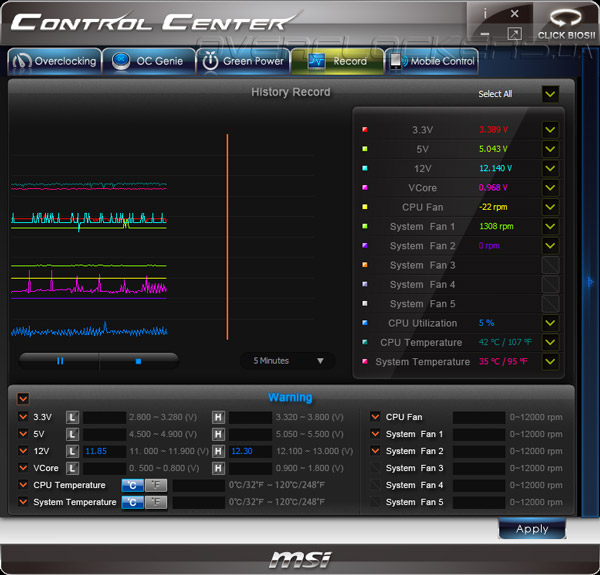
Task: Enable System Fan 4 record checkbox
Action: tap(550, 284)
